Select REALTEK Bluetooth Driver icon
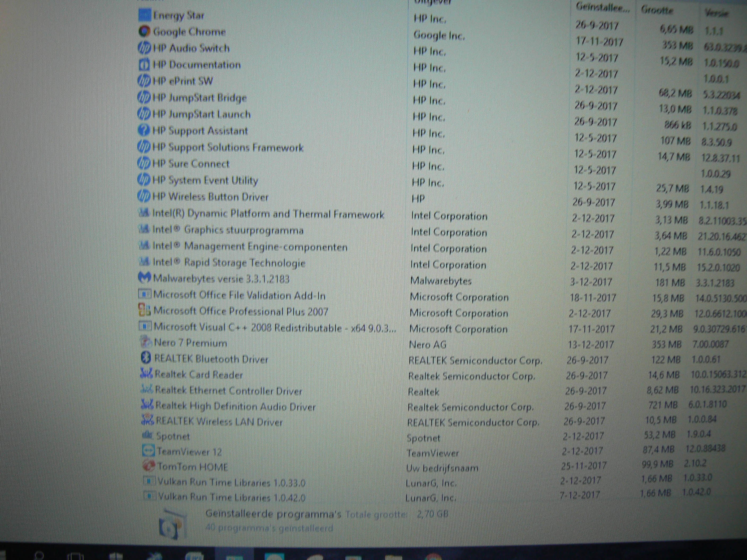 146,357
